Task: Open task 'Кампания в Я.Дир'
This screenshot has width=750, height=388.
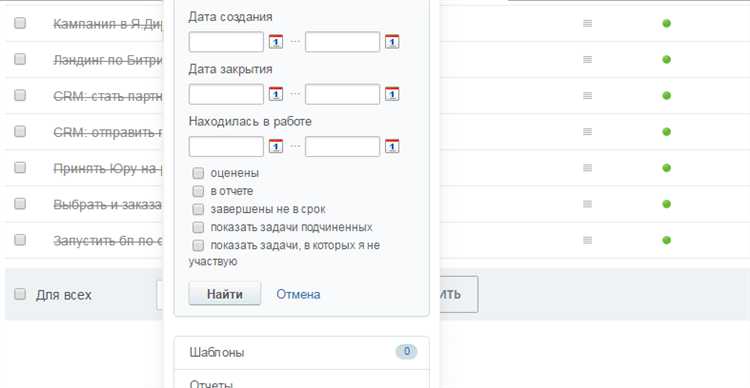Action: pyautogui.click(x=108, y=24)
